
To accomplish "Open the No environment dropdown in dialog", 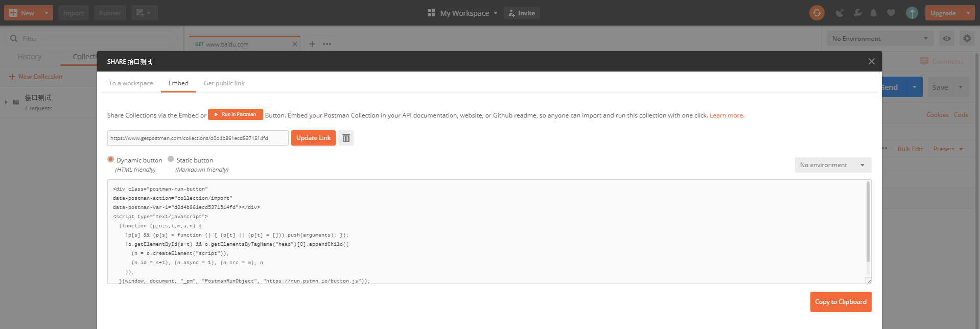I will pos(833,165).
